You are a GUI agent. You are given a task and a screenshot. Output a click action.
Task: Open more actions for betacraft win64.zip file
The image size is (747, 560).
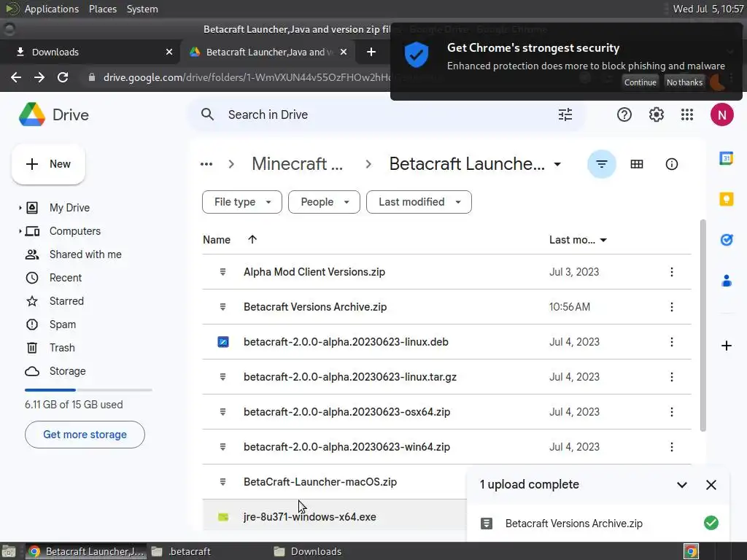(671, 447)
